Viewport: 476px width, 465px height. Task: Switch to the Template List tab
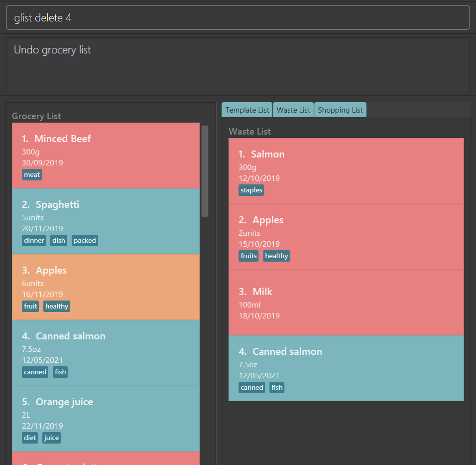(247, 110)
